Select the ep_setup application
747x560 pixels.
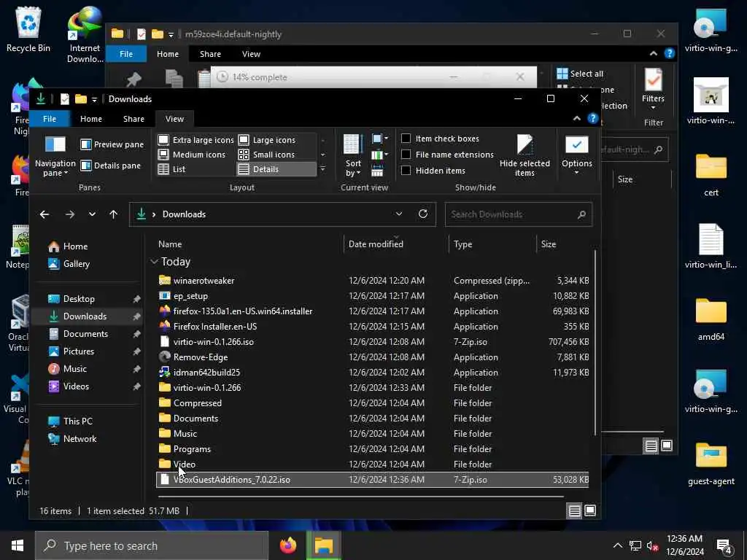[373, 296]
